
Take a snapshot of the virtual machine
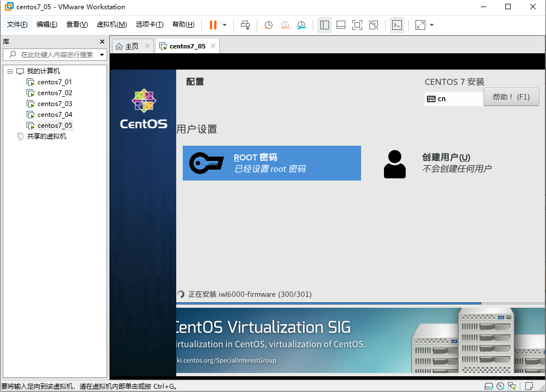(x=268, y=24)
